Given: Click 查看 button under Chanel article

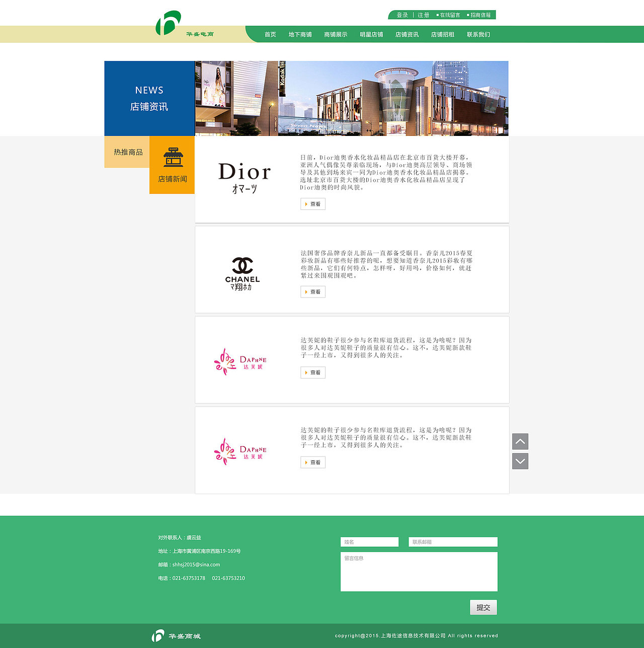Looking at the screenshot, I should point(313,292).
